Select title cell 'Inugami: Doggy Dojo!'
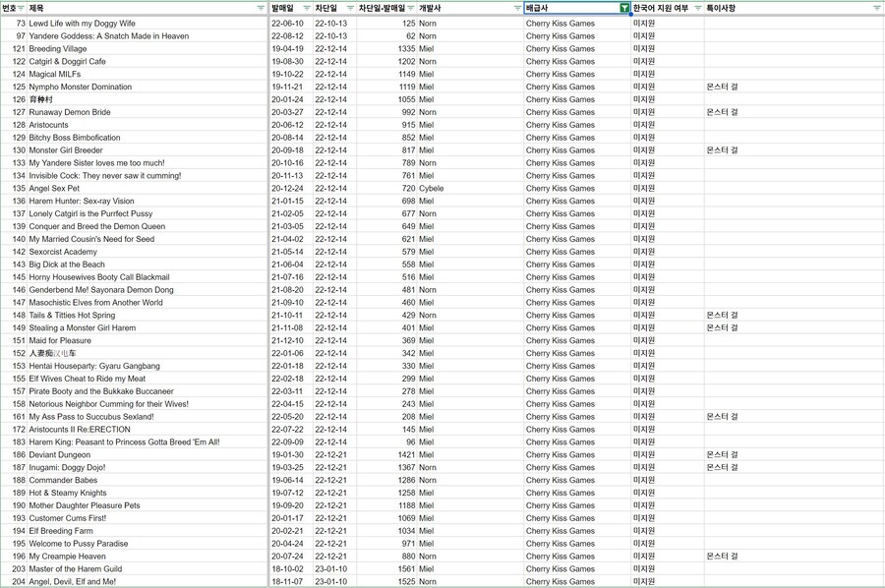 (x=67, y=467)
